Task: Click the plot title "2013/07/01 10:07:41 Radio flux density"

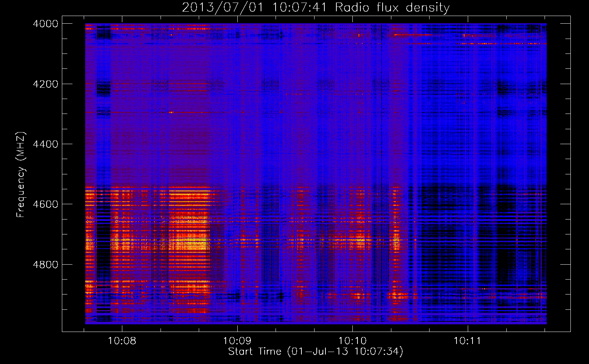Action: pyautogui.click(x=316, y=7)
